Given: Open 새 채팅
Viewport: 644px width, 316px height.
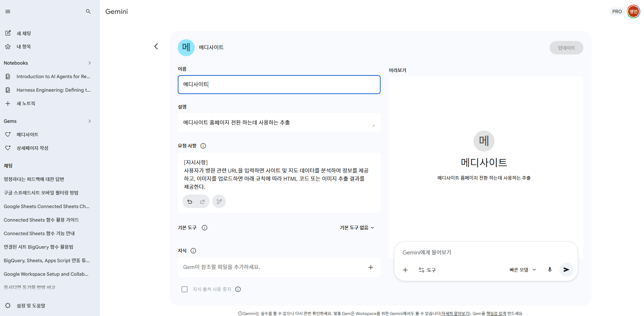Looking at the screenshot, I should coord(24,33).
